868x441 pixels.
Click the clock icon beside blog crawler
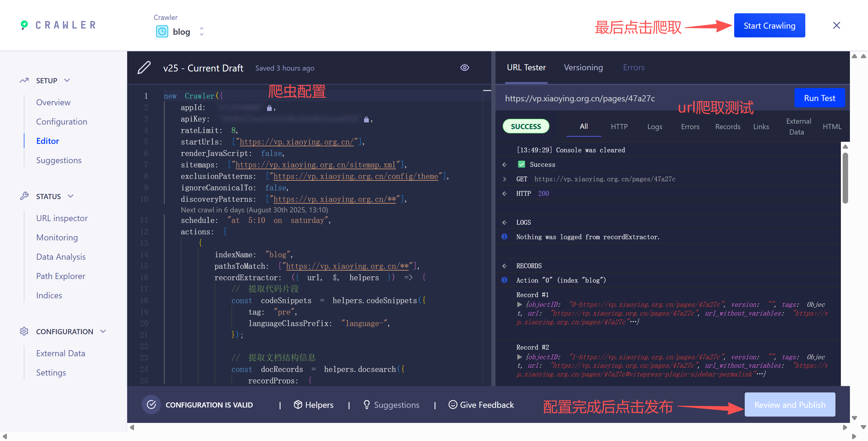pos(162,32)
